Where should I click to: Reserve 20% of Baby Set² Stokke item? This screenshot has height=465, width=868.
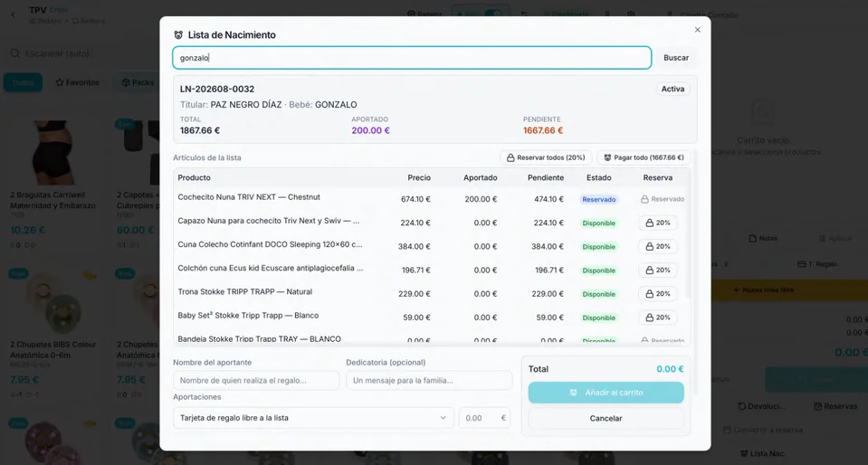pyautogui.click(x=658, y=318)
